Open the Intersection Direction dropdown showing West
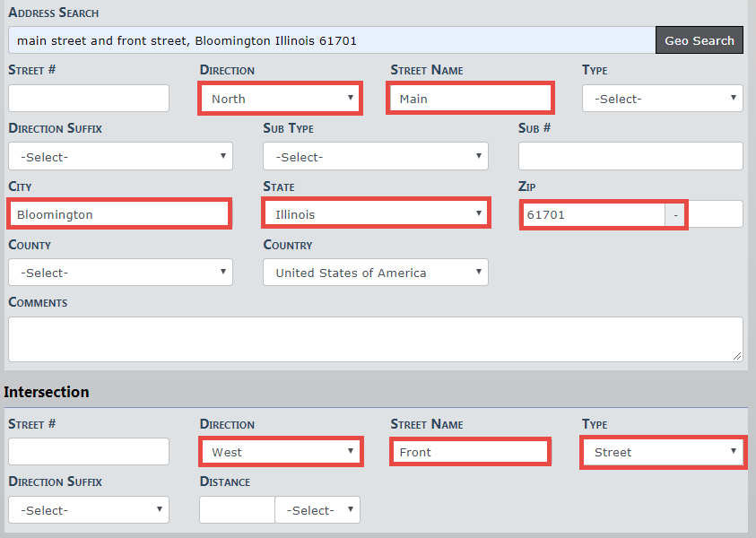The width and height of the screenshot is (756, 538). [x=281, y=452]
